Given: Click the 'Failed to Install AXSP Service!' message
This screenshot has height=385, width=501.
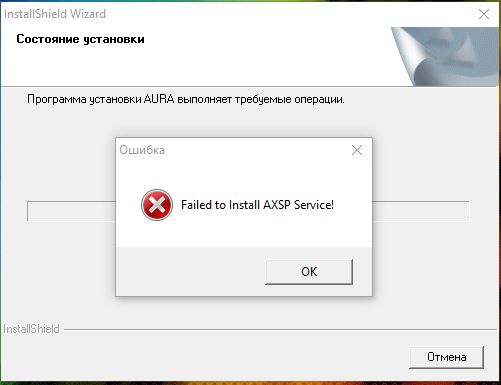Looking at the screenshot, I should 257,205.
